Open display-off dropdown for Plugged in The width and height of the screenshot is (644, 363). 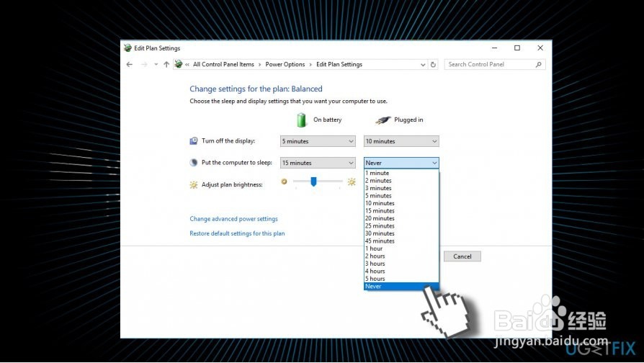tap(401, 141)
